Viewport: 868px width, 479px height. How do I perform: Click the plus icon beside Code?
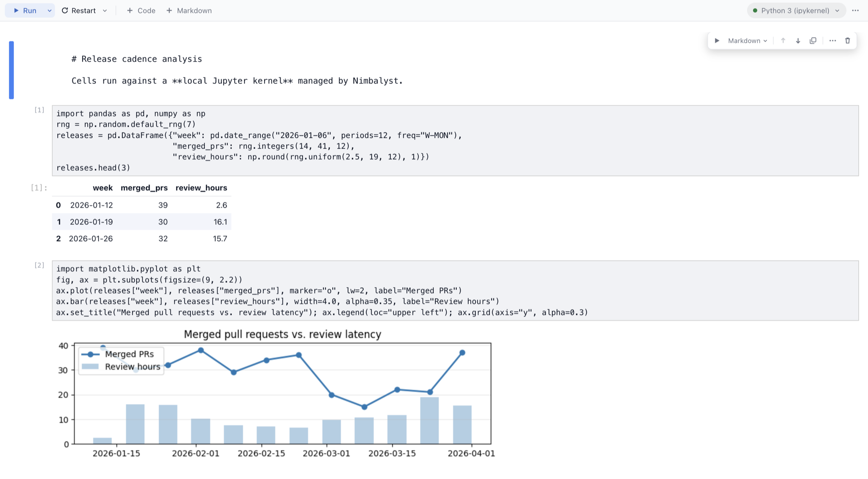130,11
